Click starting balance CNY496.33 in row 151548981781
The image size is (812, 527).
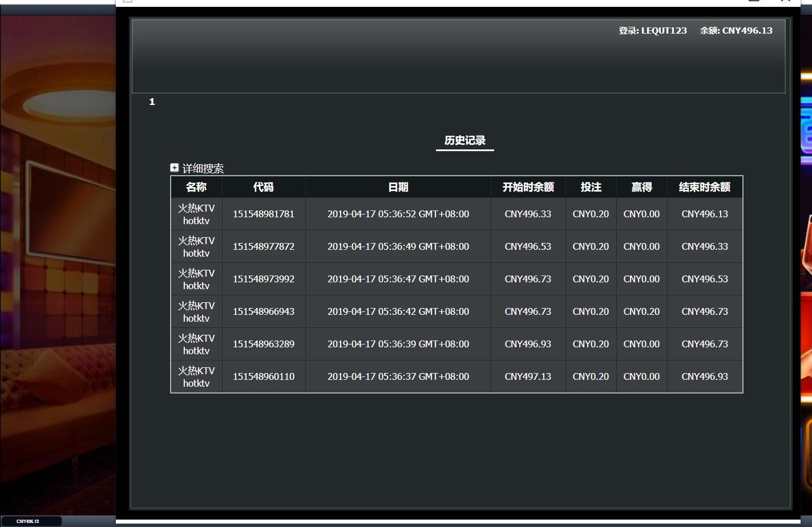pyautogui.click(x=528, y=214)
